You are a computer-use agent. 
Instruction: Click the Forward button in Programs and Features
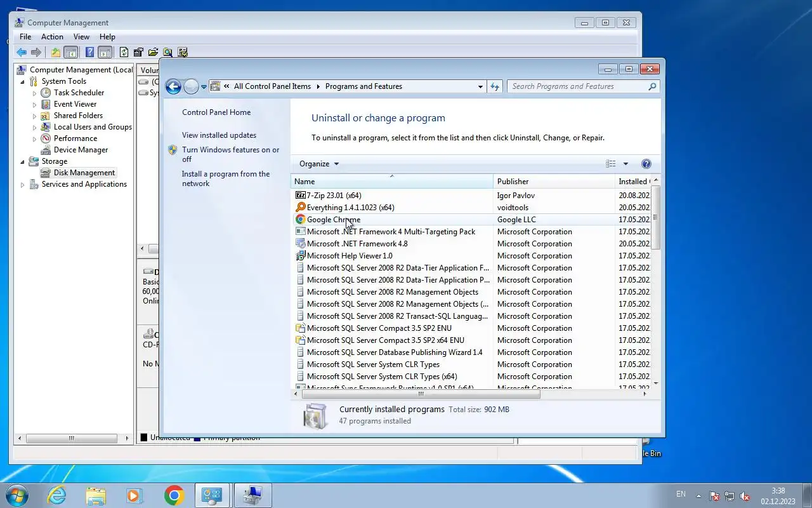(x=191, y=86)
